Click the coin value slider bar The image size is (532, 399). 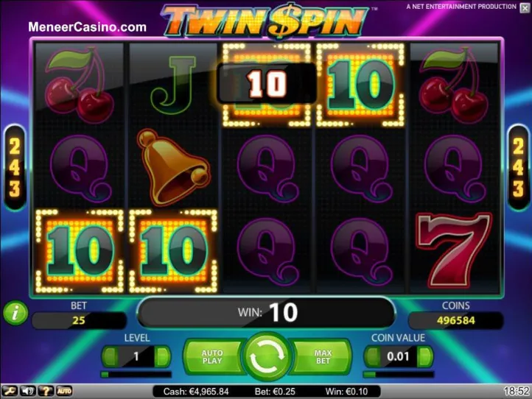click(399, 375)
